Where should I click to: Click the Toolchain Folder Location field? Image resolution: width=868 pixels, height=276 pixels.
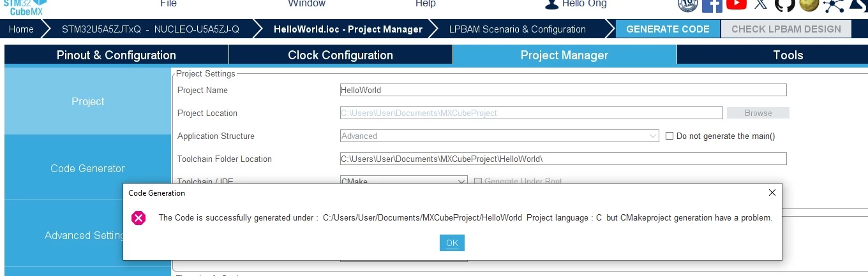click(564, 159)
